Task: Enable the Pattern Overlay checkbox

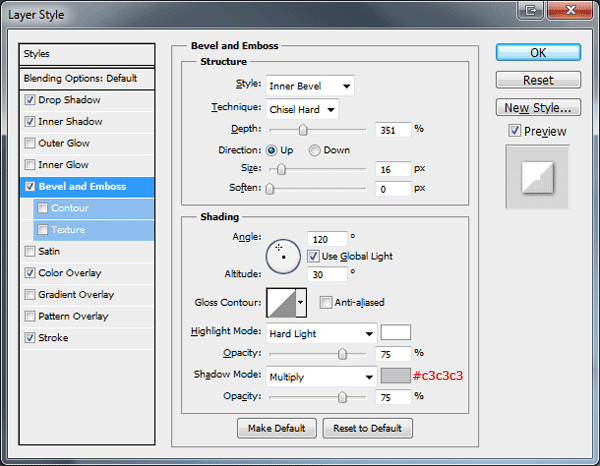Action: 29,316
